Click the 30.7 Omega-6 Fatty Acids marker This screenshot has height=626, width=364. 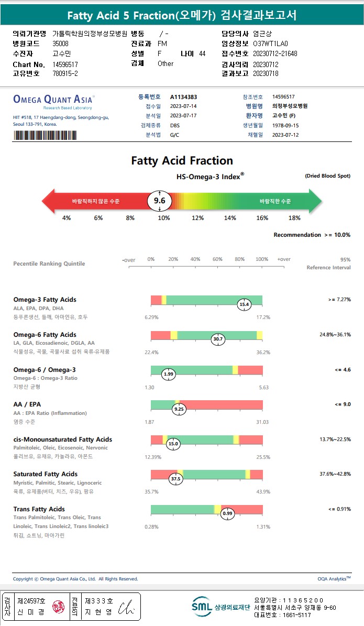218,339
